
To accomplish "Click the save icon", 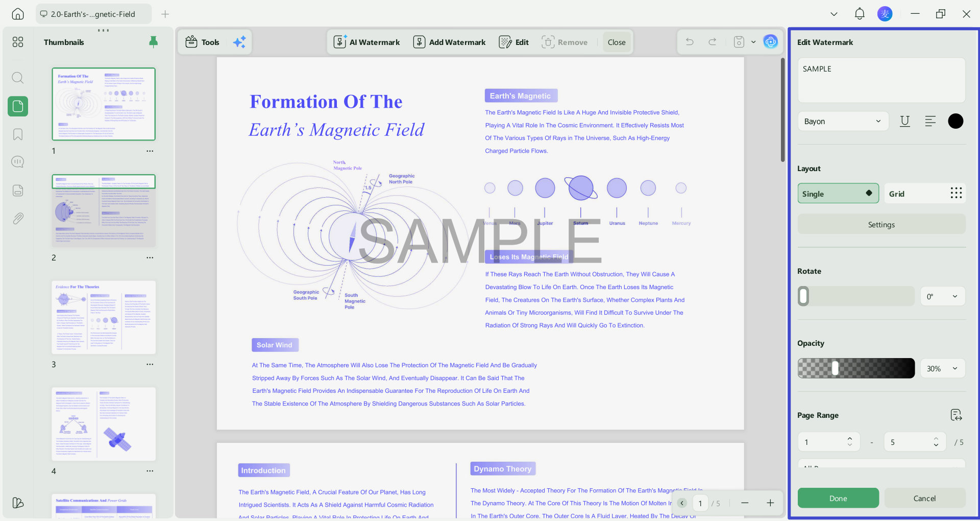I will [739, 42].
